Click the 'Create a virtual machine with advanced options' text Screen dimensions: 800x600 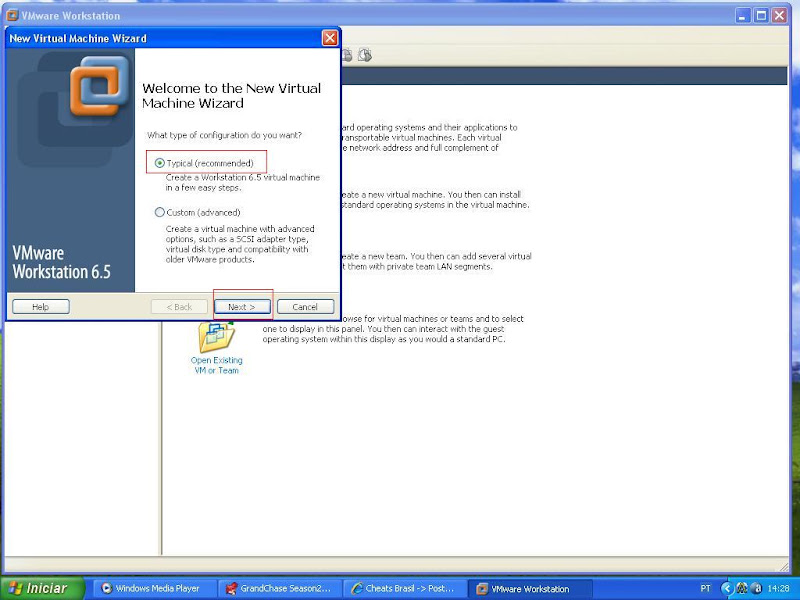[240, 244]
